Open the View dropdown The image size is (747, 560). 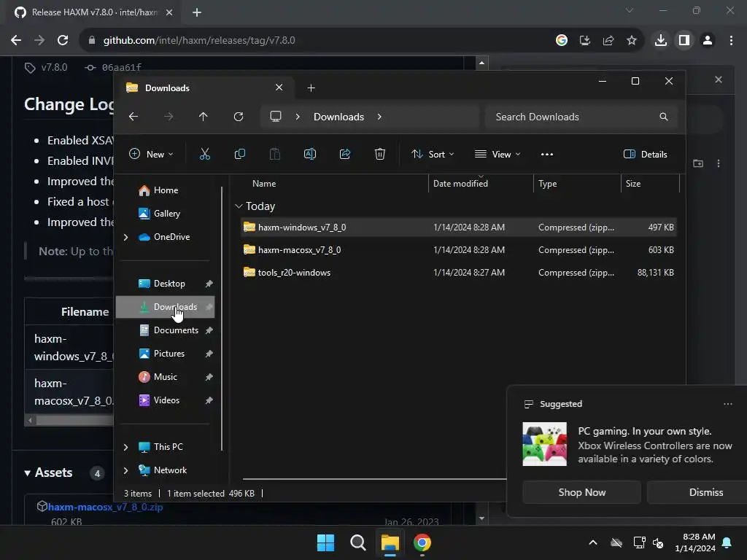click(x=498, y=154)
